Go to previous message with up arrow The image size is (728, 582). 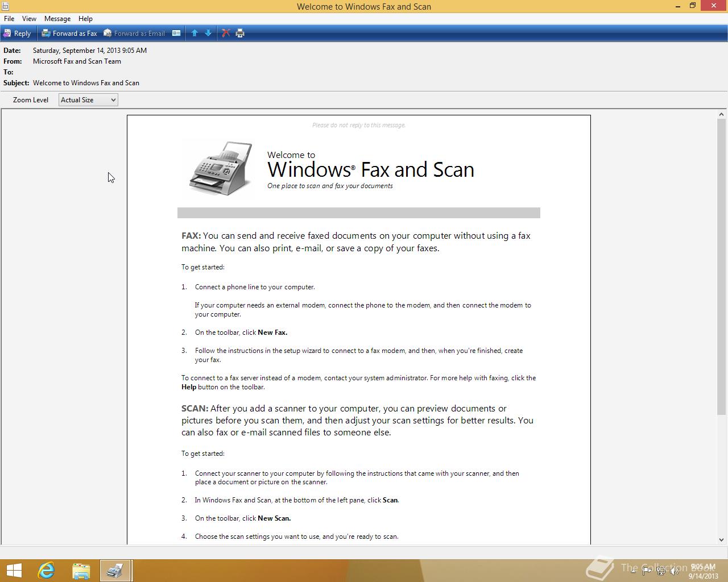[x=195, y=34]
